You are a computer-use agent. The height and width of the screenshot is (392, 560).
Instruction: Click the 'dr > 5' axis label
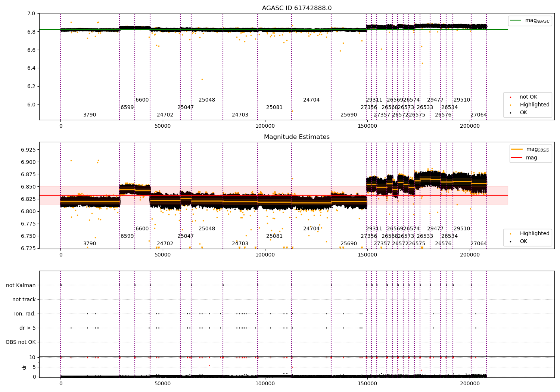(28, 328)
